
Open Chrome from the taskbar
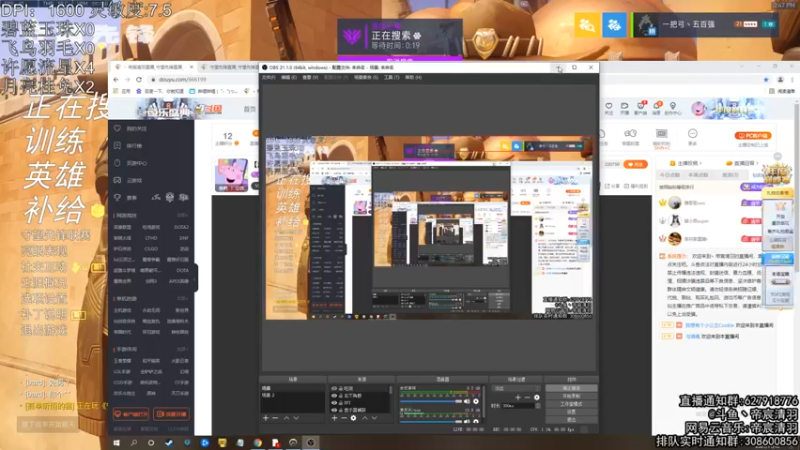click(258, 443)
